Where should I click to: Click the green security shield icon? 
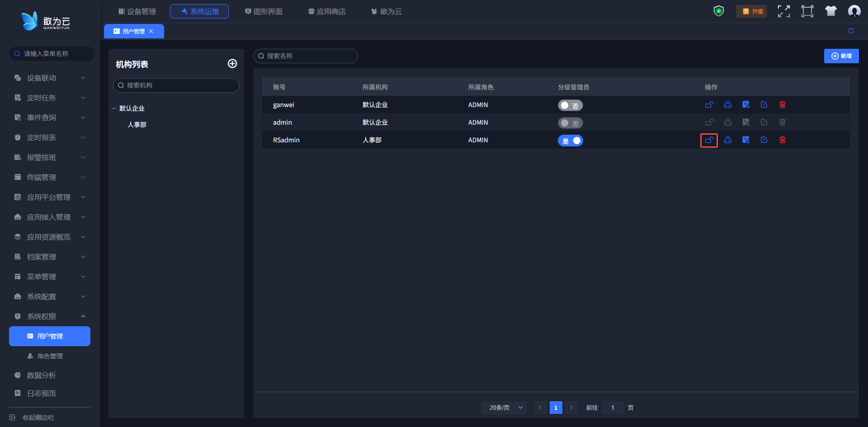[x=719, y=11]
